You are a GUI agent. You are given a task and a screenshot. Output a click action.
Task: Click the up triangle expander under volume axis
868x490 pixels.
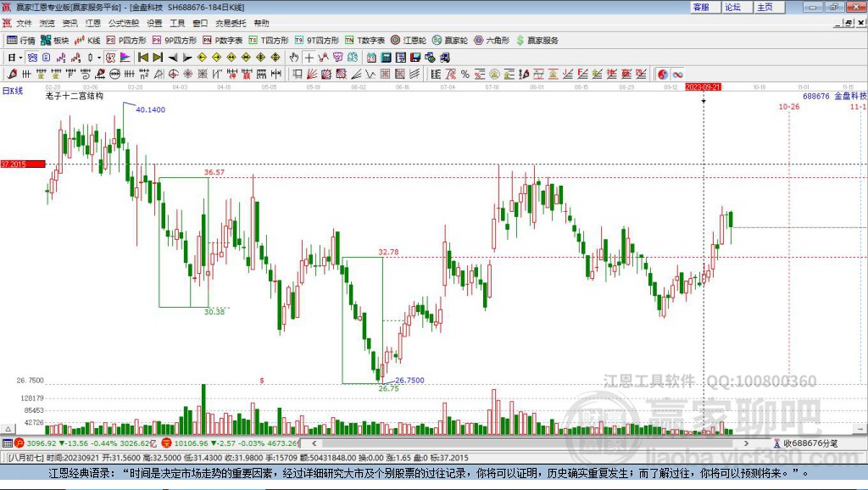(x=8, y=429)
